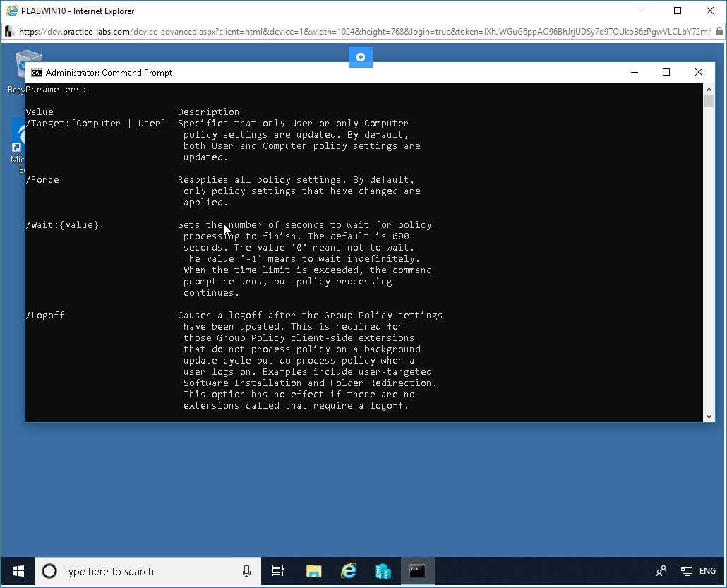727x588 pixels.
Task: Click 'Software Installation and Folder Redirection.' line
Action: click(310, 383)
